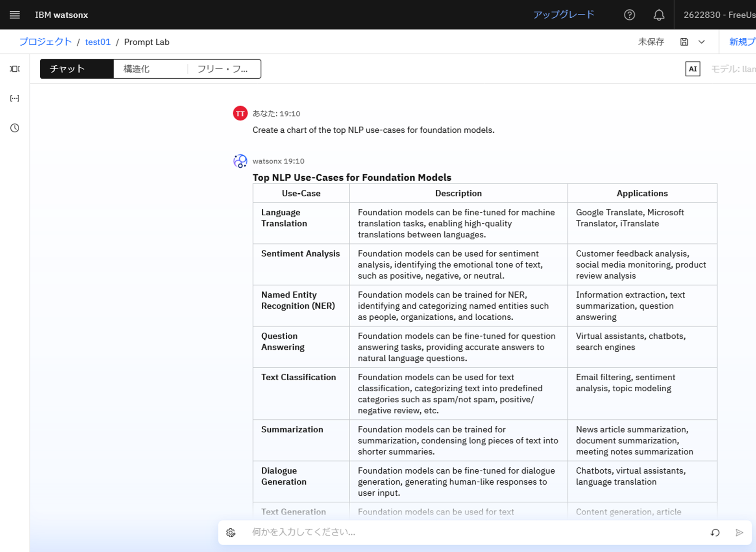Open the notifications bell

659,15
